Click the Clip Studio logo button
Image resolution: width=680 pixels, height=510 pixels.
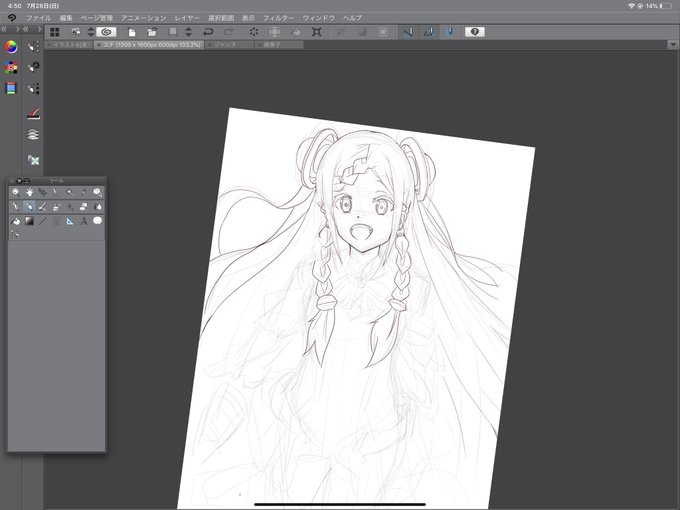(x=12, y=18)
